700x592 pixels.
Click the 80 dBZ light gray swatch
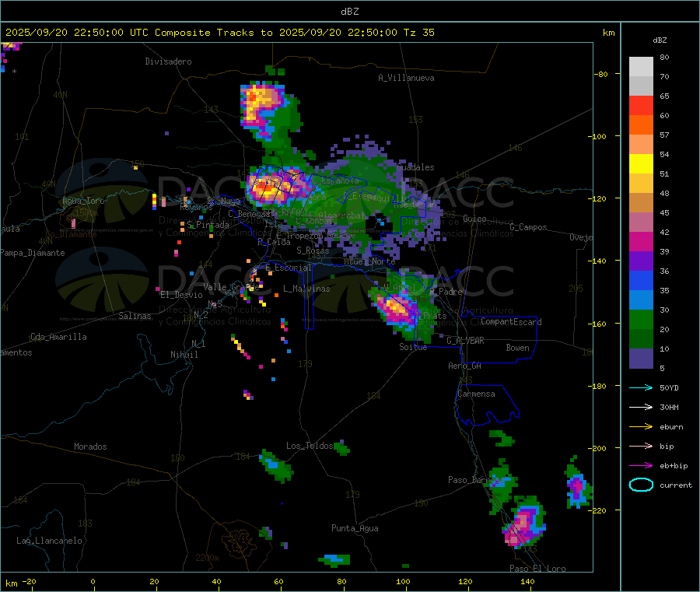pos(641,67)
